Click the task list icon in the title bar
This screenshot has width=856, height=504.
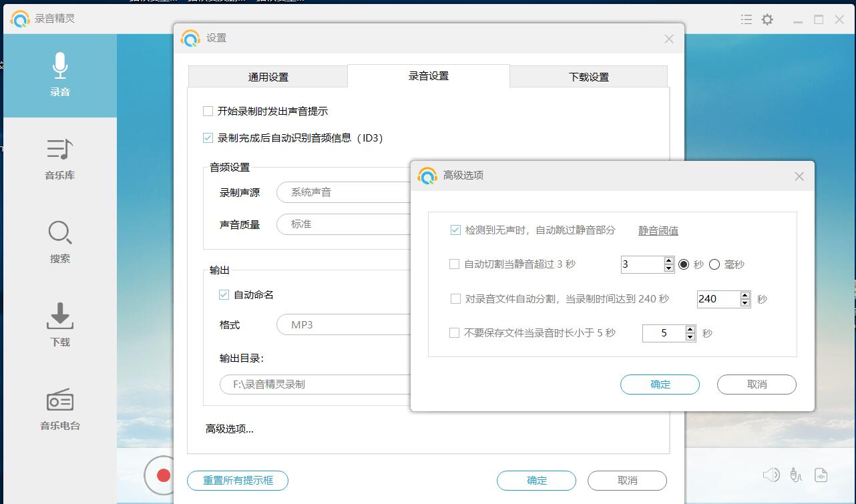[x=746, y=19]
